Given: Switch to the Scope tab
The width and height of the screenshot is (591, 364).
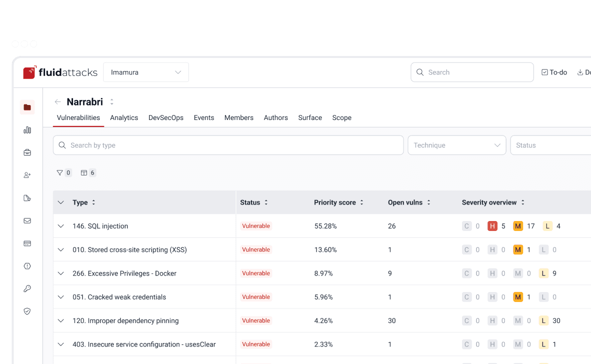Looking at the screenshot, I should [x=342, y=117].
